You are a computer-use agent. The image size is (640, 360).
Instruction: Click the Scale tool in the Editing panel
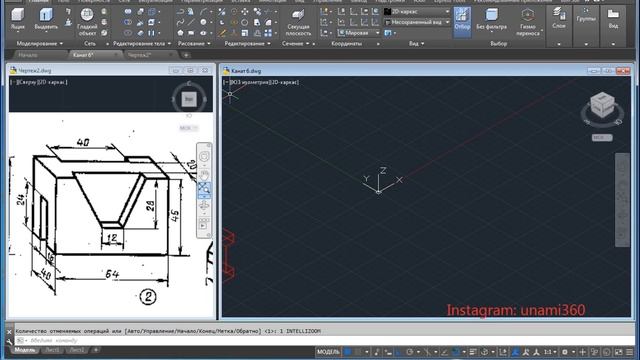tap(244, 33)
